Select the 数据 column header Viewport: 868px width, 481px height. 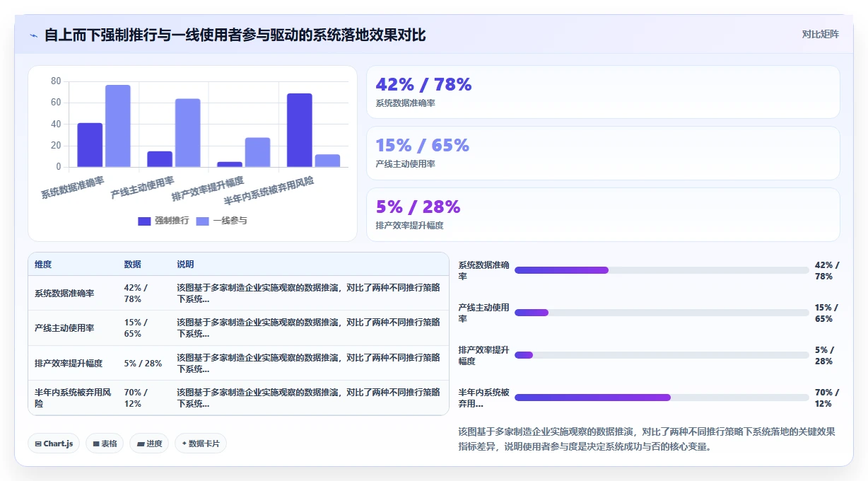coord(133,265)
